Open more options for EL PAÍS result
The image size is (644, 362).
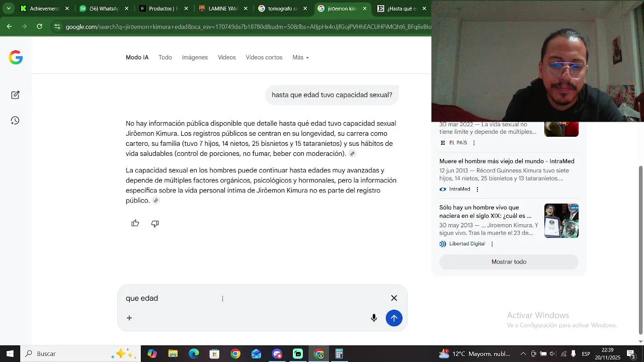pyautogui.click(x=474, y=143)
